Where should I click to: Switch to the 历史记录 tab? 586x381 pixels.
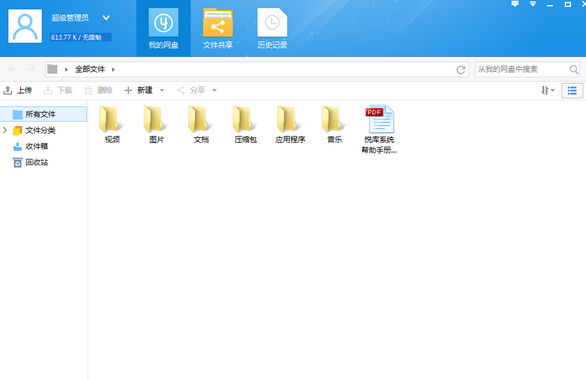pyautogui.click(x=272, y=29)
